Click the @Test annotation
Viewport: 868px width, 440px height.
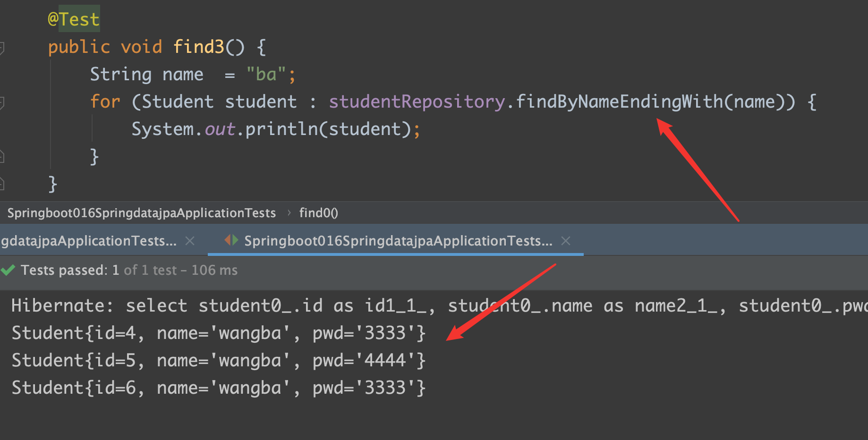point(74,19)
